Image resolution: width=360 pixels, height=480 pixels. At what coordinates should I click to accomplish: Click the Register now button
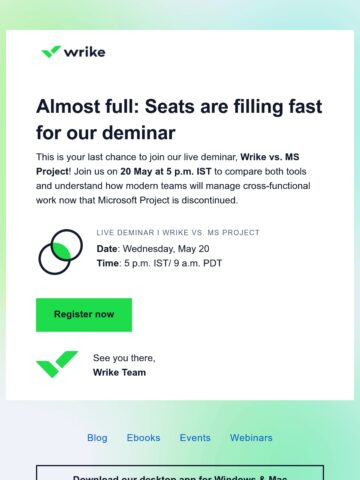pyautogui.click(x=84, y=315)
